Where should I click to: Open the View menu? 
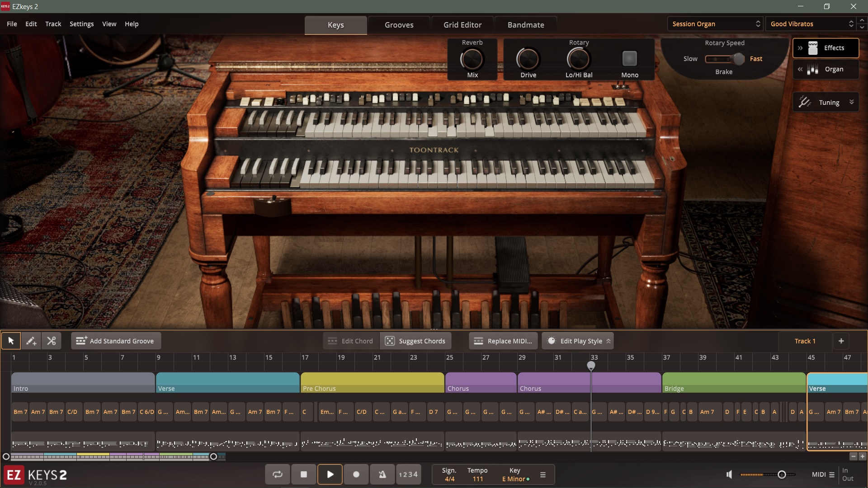click(x=109, y=24)
